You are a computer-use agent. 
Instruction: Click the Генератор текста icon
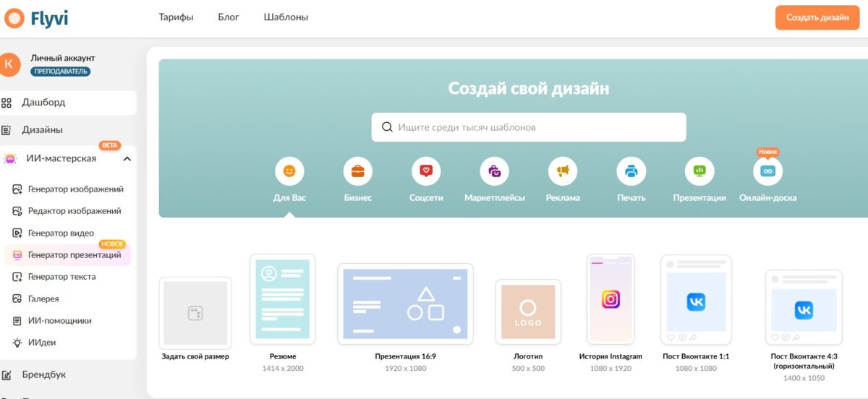[17, 277]
